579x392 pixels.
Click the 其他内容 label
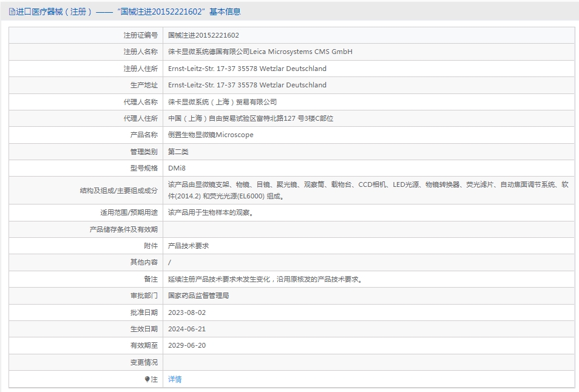[x=144, y=262]
